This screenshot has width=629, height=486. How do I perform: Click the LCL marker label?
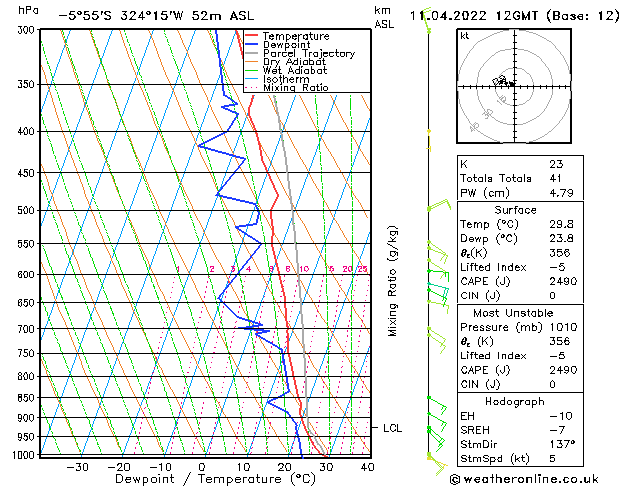click(392, 428)
